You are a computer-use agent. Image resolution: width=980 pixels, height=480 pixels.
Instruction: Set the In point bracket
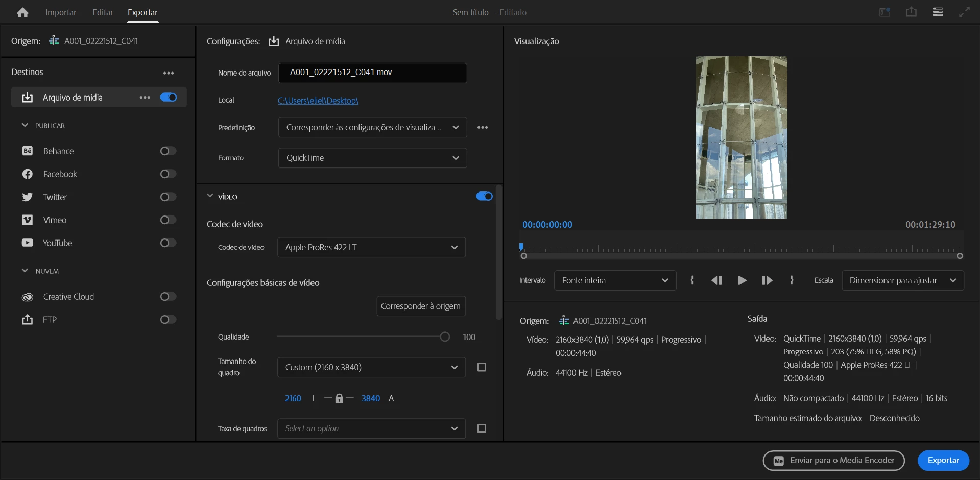tap(692, 280)
